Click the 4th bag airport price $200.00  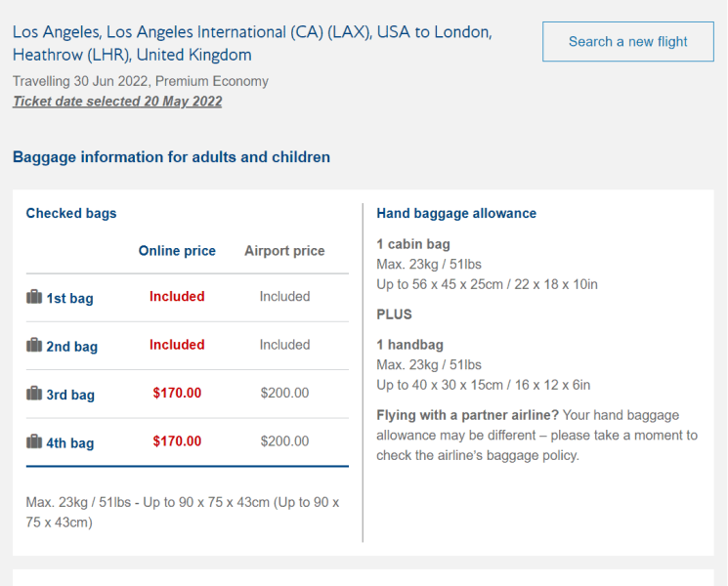pos(284,441)
